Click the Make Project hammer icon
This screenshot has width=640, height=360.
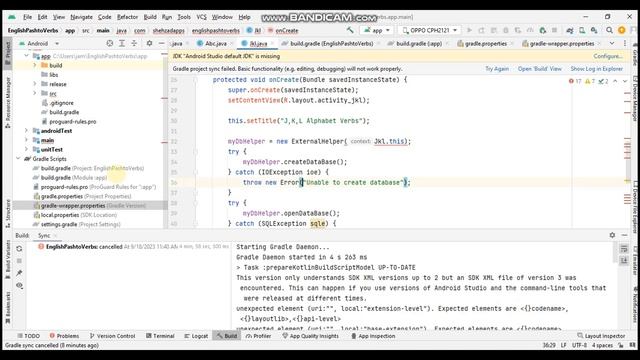tap(350, 30)
